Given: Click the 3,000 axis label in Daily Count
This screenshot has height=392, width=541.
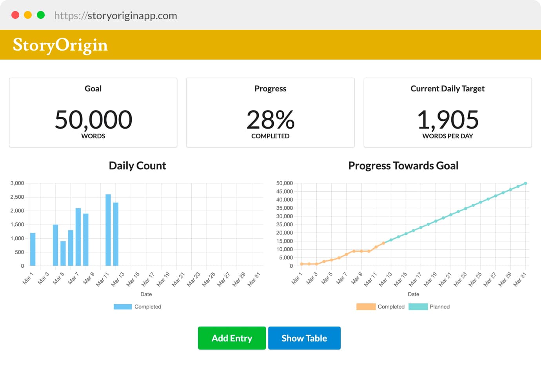Looking at the screenshot, I should pyautogui.click(x=17, y=183).
